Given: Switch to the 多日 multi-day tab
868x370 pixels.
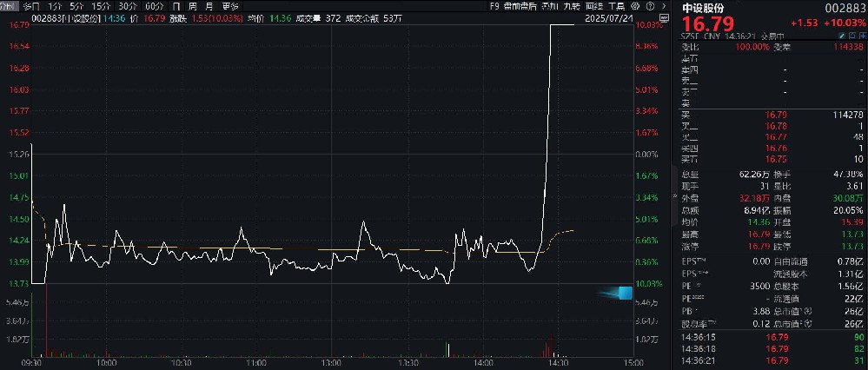Looking at the screenshot, I should point(31,6).
